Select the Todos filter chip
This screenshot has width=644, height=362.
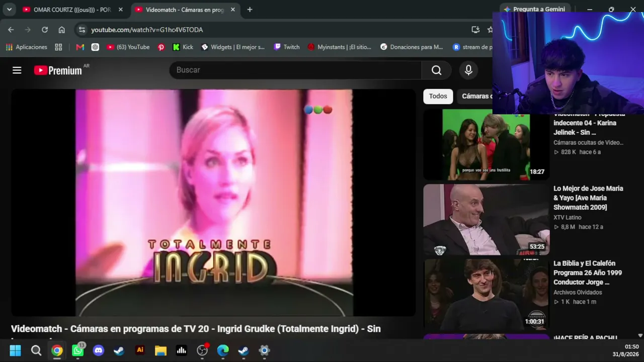(438, 96)
